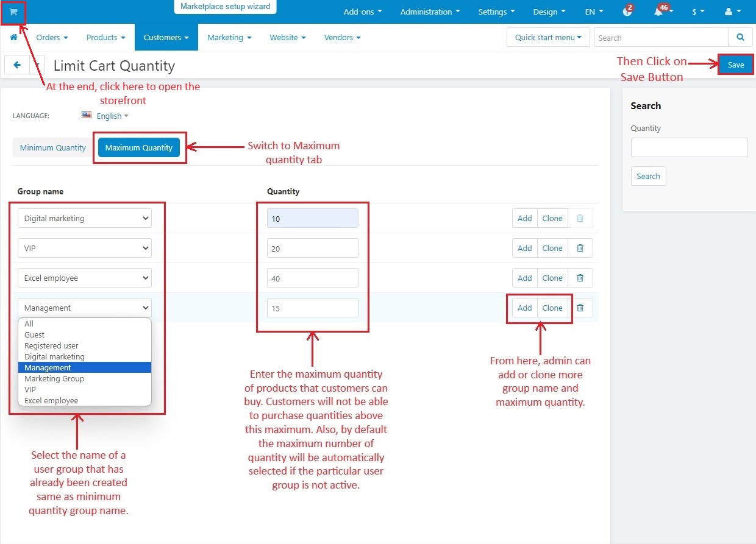Click the Save button

click(736, 65)
